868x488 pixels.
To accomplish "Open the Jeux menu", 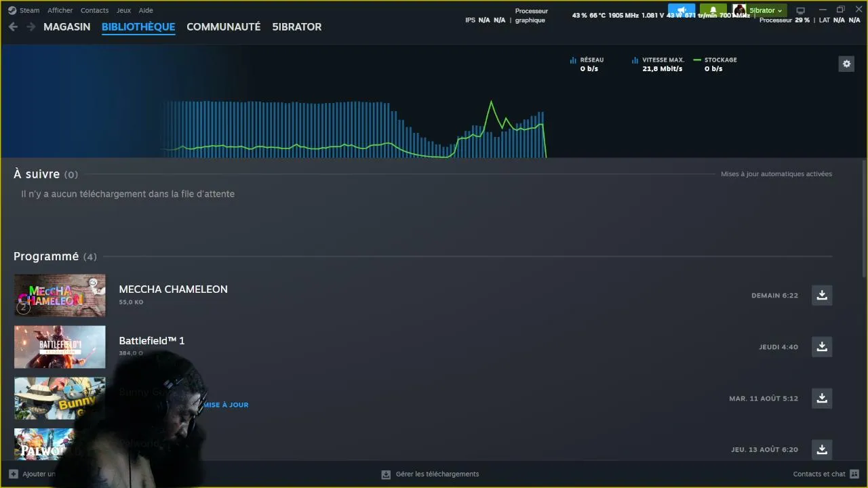I will click(x=123, y=10).
